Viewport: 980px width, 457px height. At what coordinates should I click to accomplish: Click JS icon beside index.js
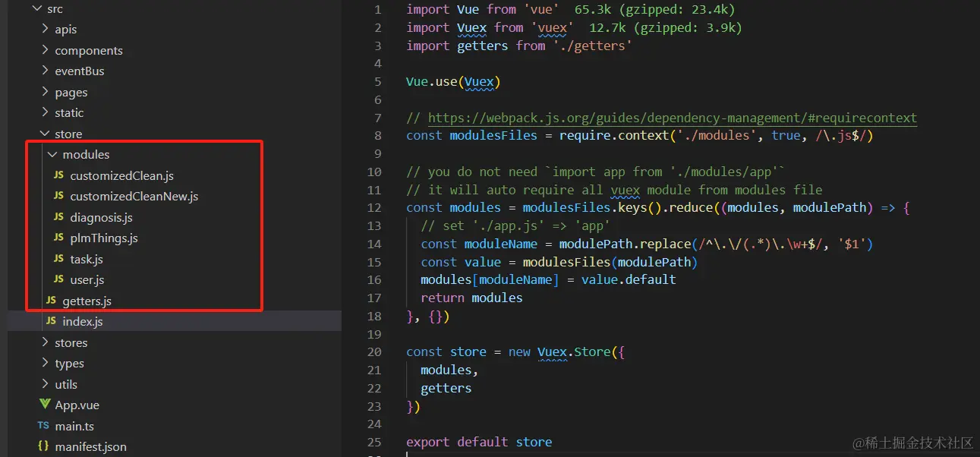[x=51, y=321]
